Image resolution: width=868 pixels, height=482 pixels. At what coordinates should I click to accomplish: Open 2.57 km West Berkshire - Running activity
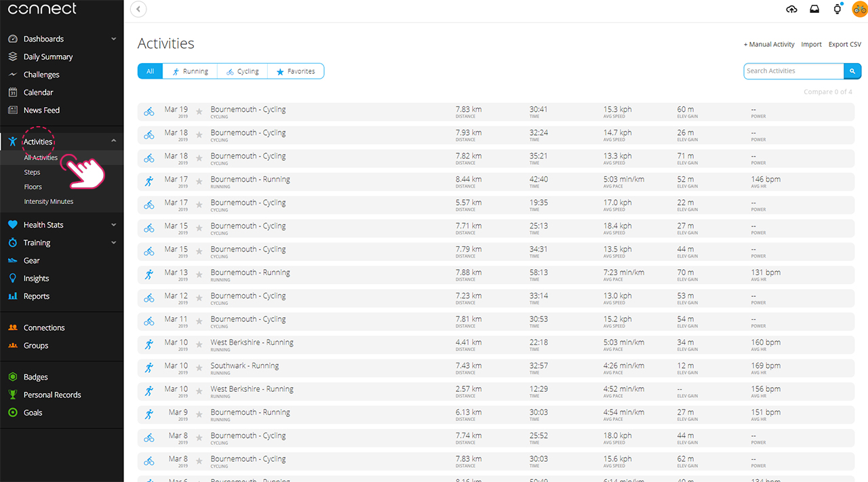coord(252,389)
